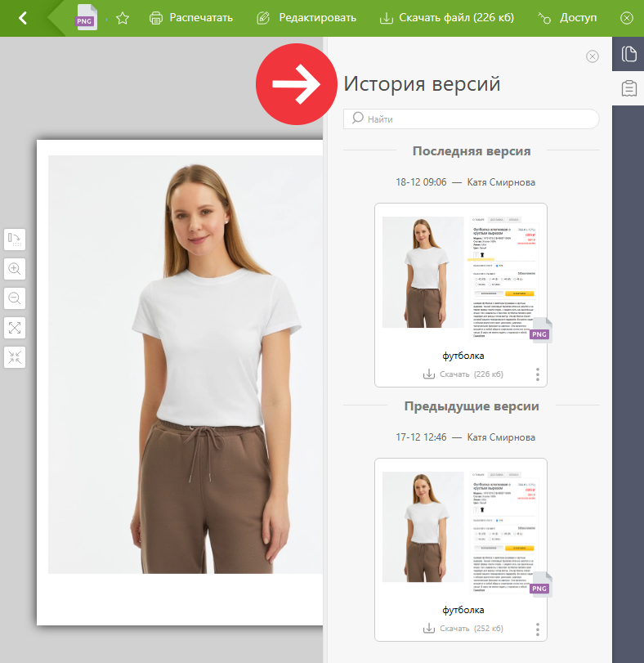This screenshot has width=644, height=663.
Task: Click Распечатать in the toolbar
Action: (191, 18)
